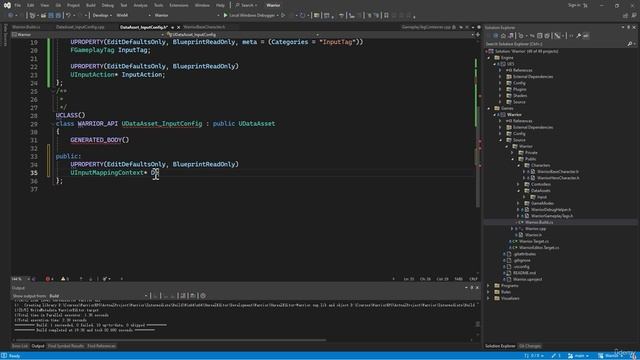The height and width of the screenshot is (360, 640).
Task: Close the DataAsset_InputConfig.h tab
Action: coord(178,27)
